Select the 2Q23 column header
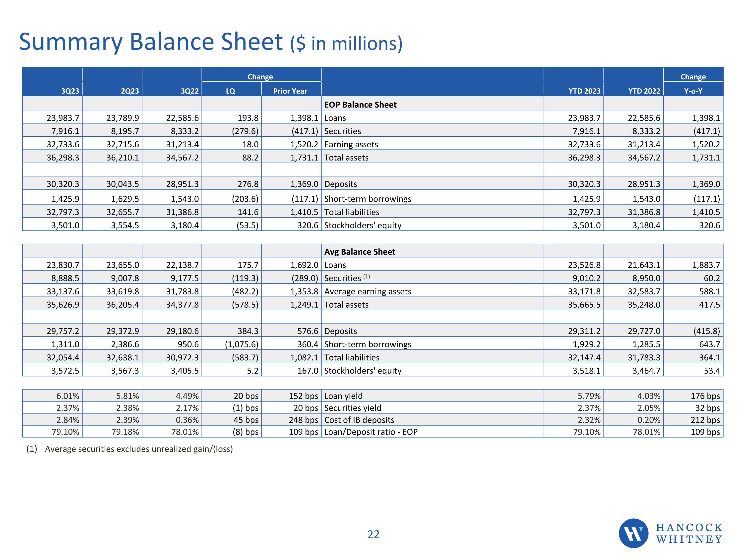 click(x=130, y=91)
